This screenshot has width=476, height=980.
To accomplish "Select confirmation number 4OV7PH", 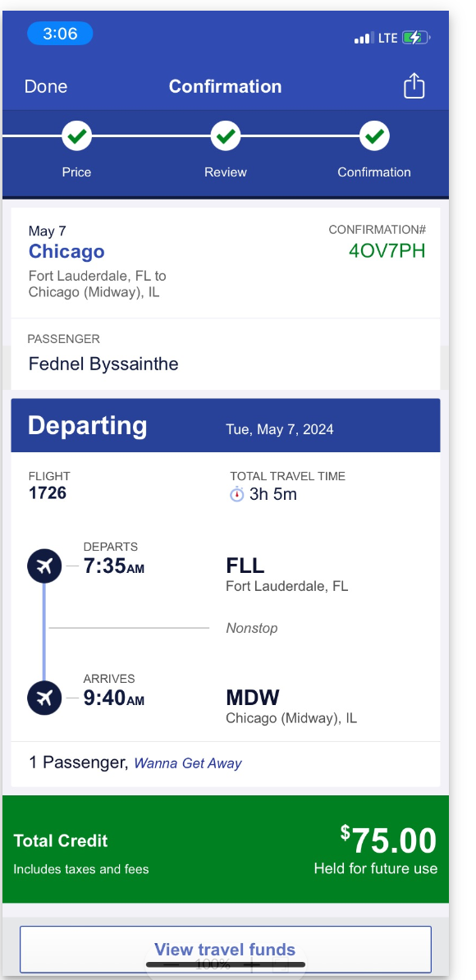I will [x=387, y=250].
